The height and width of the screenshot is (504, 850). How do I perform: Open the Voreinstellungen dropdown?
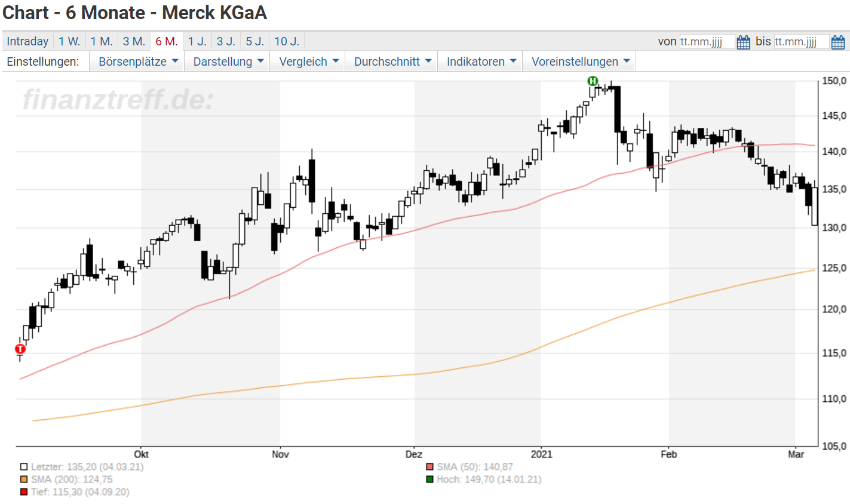[581, 62]
